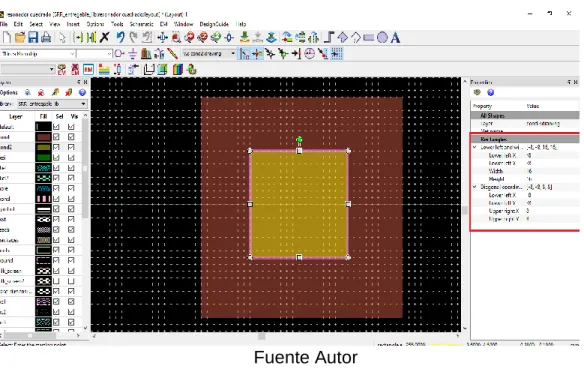Toggle the grid snap dotted-grid icon

(x=337, y=54)
